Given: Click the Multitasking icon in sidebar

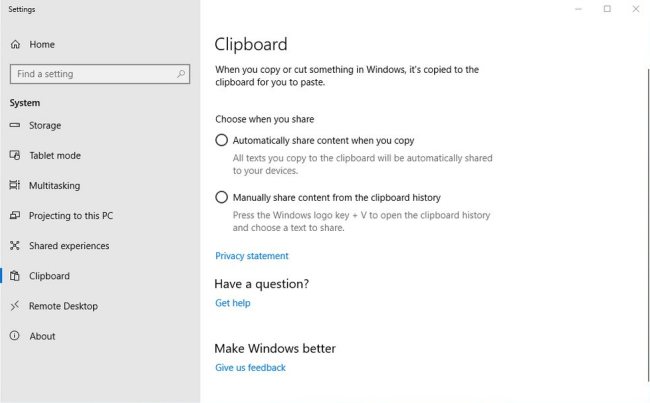Looking at the screenshot, I should pyautogui.click(x=15, y=185).
